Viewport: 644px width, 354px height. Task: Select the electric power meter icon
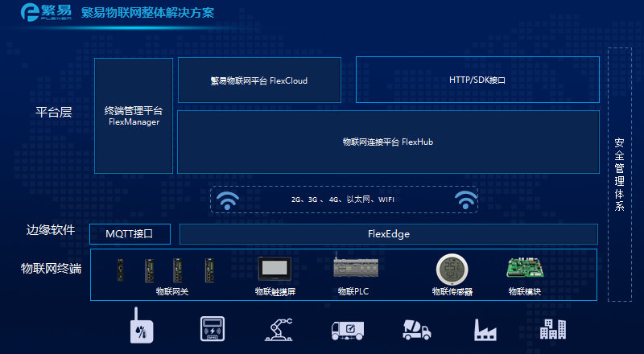click(213, 328)
